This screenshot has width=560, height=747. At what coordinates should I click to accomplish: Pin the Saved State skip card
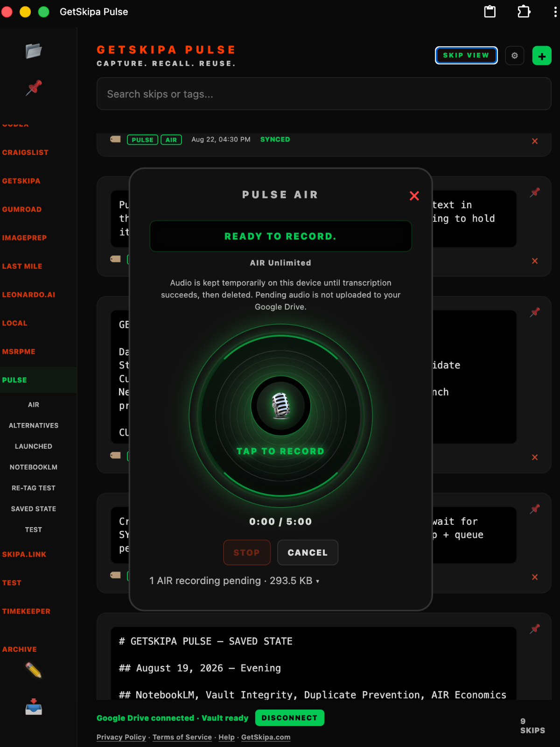[535, 629]
